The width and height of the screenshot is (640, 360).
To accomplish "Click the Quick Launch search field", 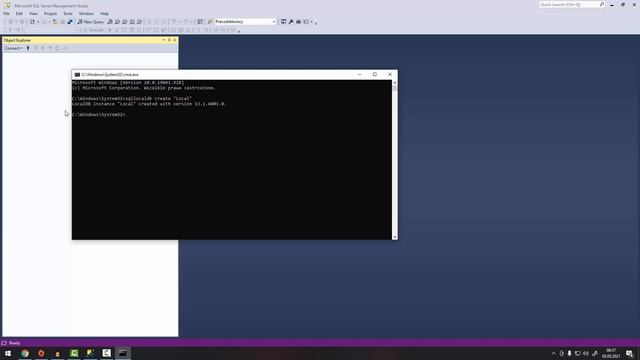I will pos(569,4).
